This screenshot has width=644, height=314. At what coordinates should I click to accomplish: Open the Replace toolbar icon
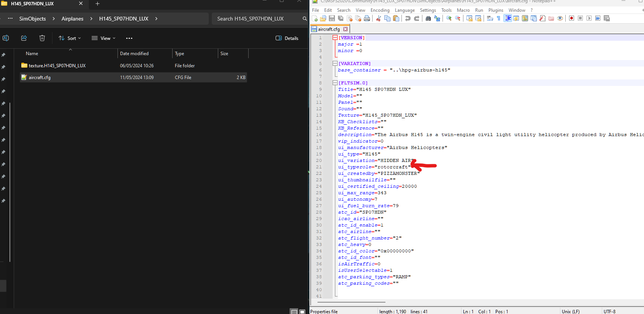click(x=437, y=18)
